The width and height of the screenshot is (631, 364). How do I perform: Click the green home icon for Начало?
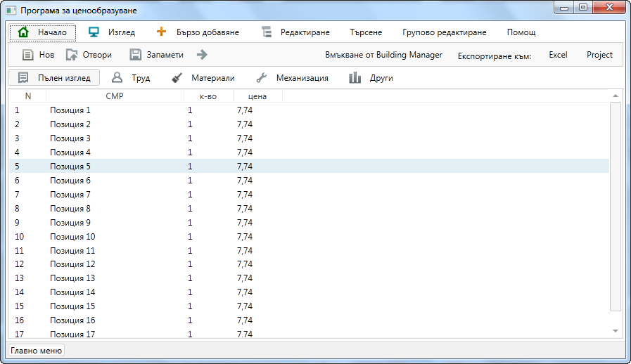(x=23, y=32)
